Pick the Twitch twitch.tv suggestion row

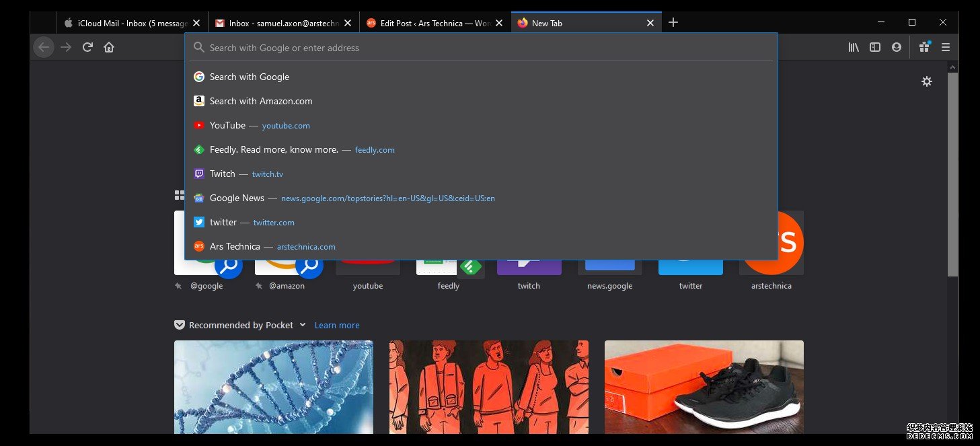[481, 174]
